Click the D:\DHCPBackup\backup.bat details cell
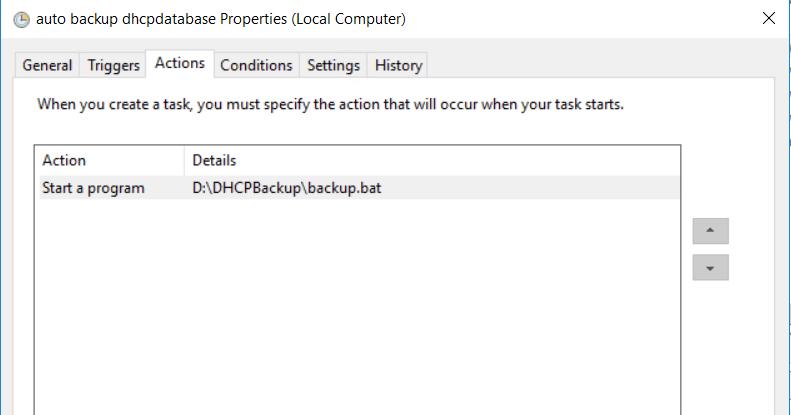Image resolution: width=791 pixels, height=415 pixels. coord(287,188)
